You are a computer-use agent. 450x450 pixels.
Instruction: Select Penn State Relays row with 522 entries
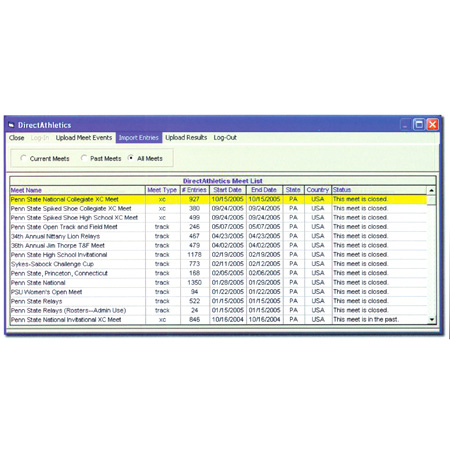(218, 301)
